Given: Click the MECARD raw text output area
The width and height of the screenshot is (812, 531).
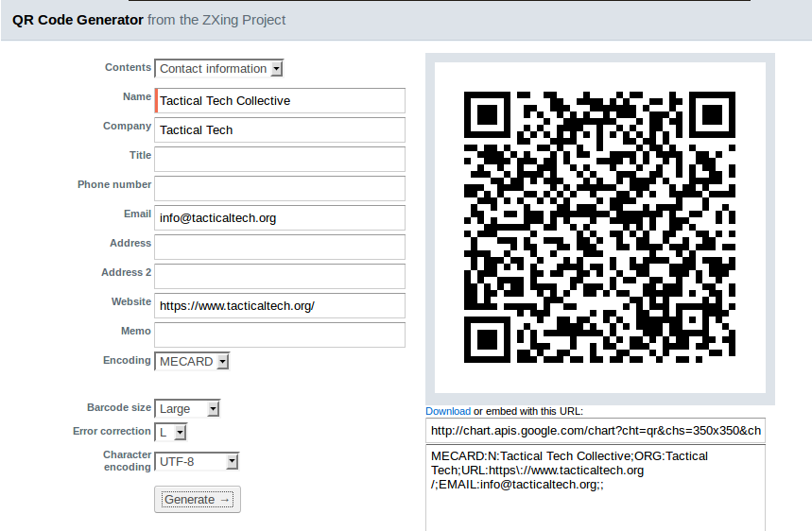Looking at the screenshot, I should click(x=596, y=488).
